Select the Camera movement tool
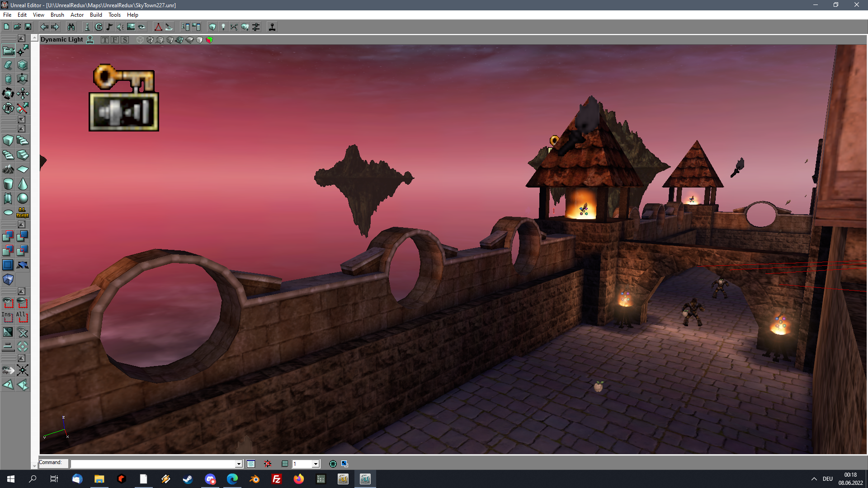The width and height of the screenshot is (868, 488). 8,50
